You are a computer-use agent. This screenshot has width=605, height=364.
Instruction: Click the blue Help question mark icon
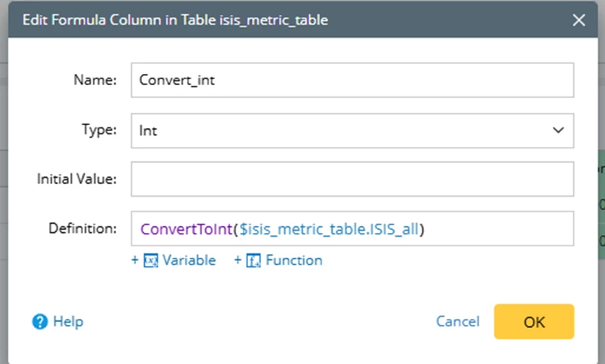click(x=40, y=322)
